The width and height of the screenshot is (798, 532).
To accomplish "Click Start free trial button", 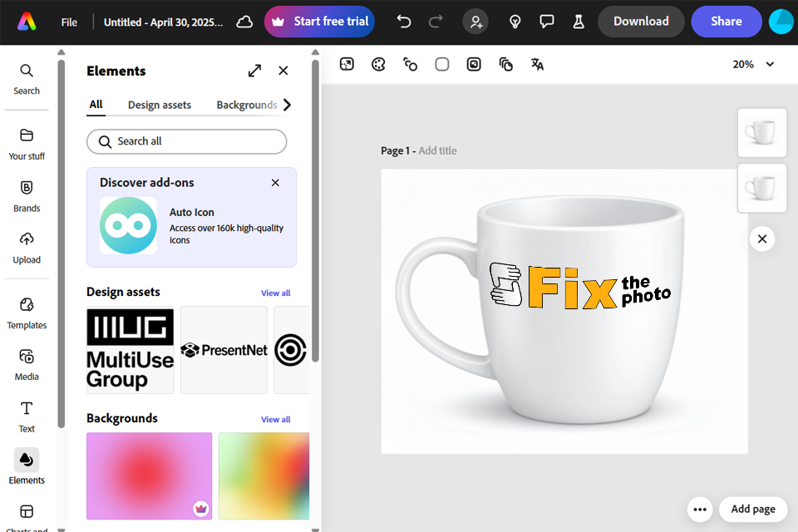I will click(319, 22).
